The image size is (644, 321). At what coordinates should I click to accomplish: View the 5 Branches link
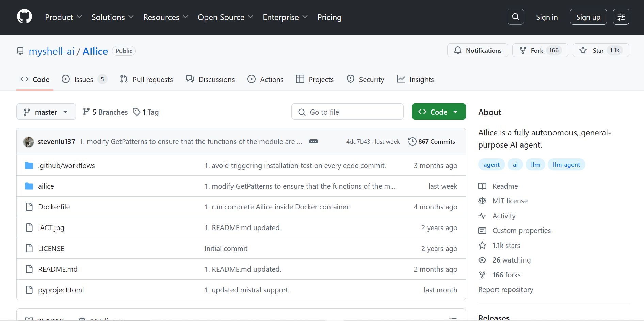[x=105, y=112]
